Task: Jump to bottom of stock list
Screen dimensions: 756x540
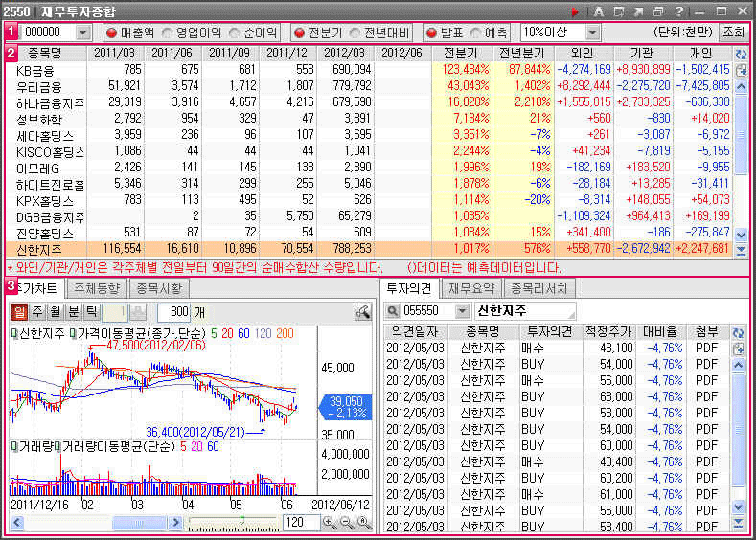Action: pyautogui.click(x=741, y=251)
